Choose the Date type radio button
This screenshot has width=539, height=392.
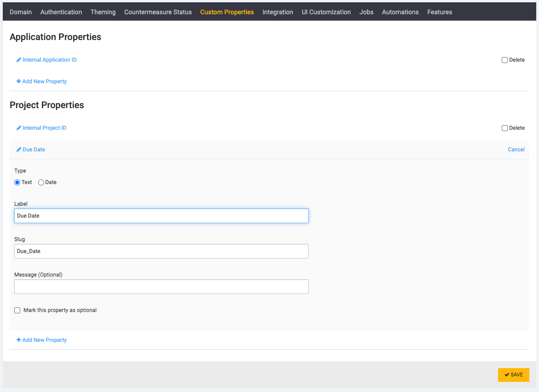point(41,183)
